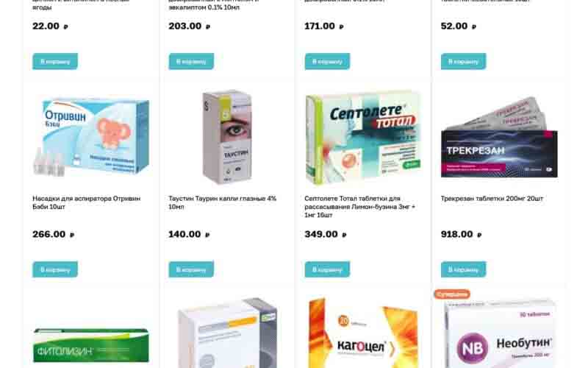Screen dimensions: 588x368
Task: Open Необутин product image
Action: [x=499, y=333]
